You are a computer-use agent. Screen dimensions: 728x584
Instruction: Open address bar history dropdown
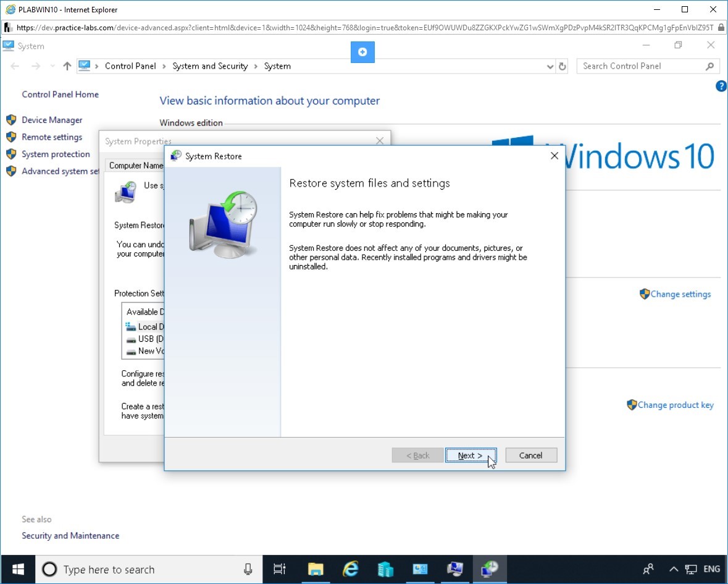coord(550,67)
